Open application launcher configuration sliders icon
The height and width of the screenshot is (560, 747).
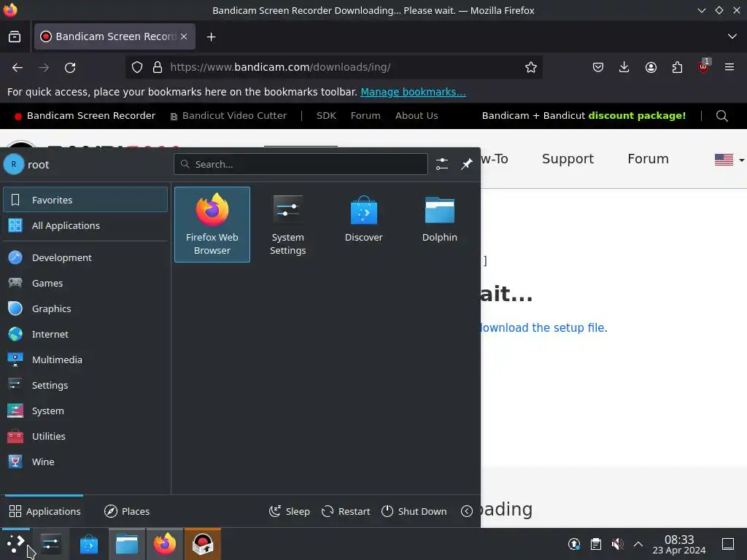(x=441, y=164)
